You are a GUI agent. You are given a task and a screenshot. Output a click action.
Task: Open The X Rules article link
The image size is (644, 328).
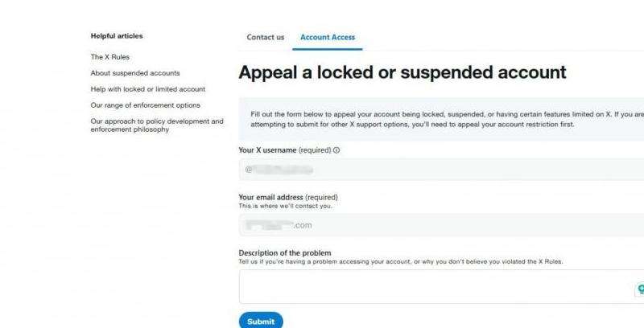click(x=110, y=57)
